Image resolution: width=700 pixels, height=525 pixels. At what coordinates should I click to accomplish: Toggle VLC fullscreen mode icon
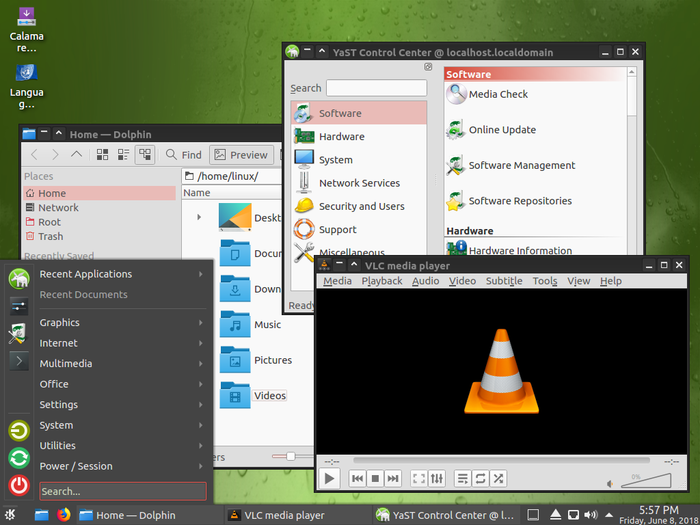(x=419, y=479)
